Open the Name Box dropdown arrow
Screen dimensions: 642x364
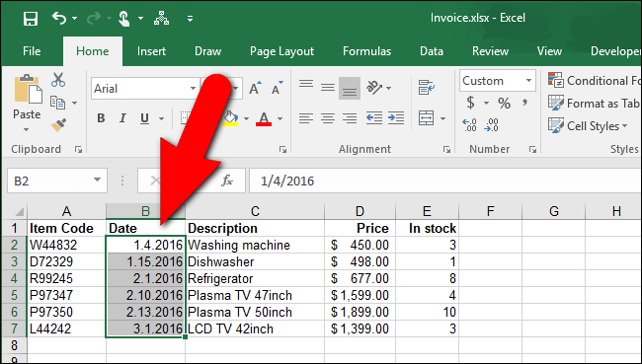pyautogui.click(x=97, y=181)
